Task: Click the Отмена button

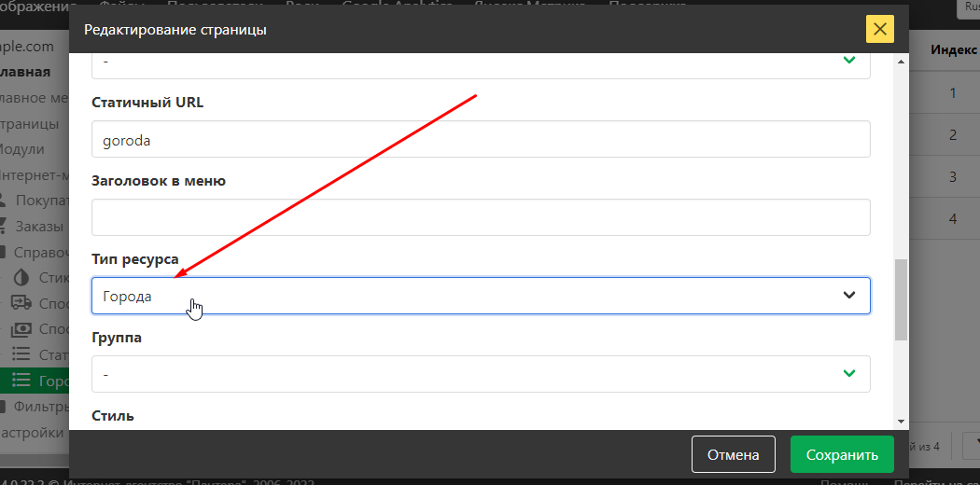Action: point(733,455)
